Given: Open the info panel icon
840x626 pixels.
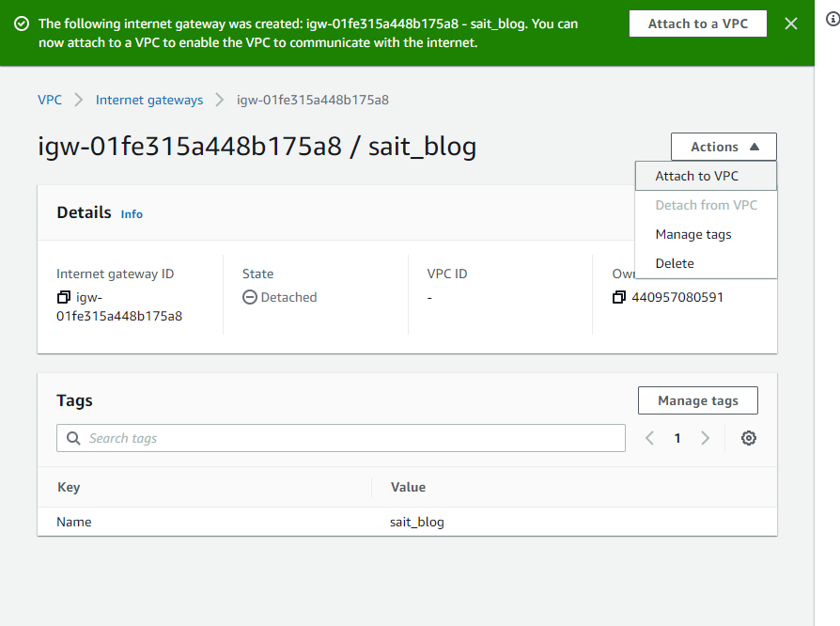Looking at the screenshot, I should 832,20.
